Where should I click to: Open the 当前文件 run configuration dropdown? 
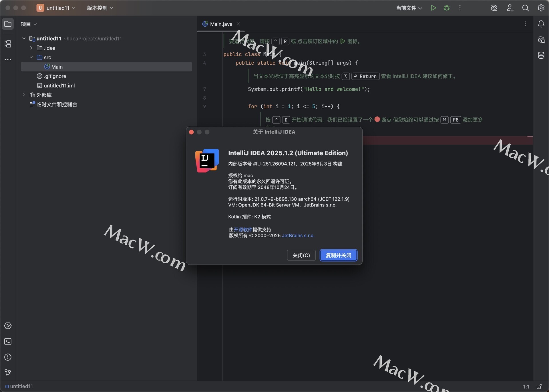tap(409, 8)
